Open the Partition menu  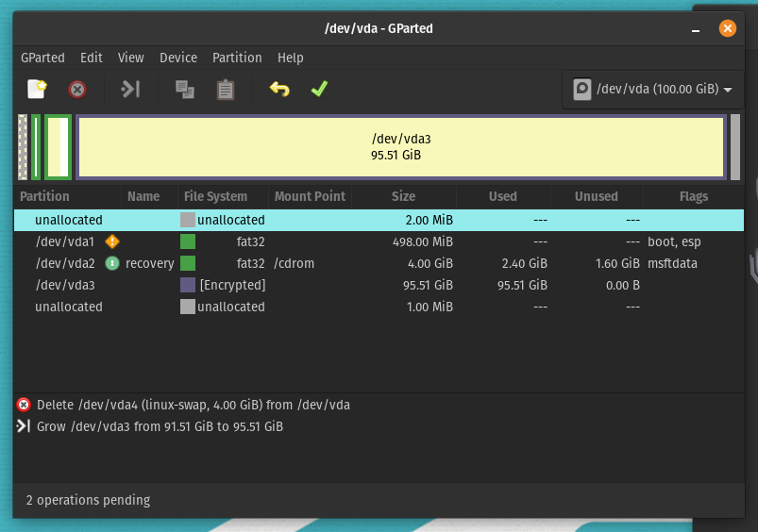point(237,58)
